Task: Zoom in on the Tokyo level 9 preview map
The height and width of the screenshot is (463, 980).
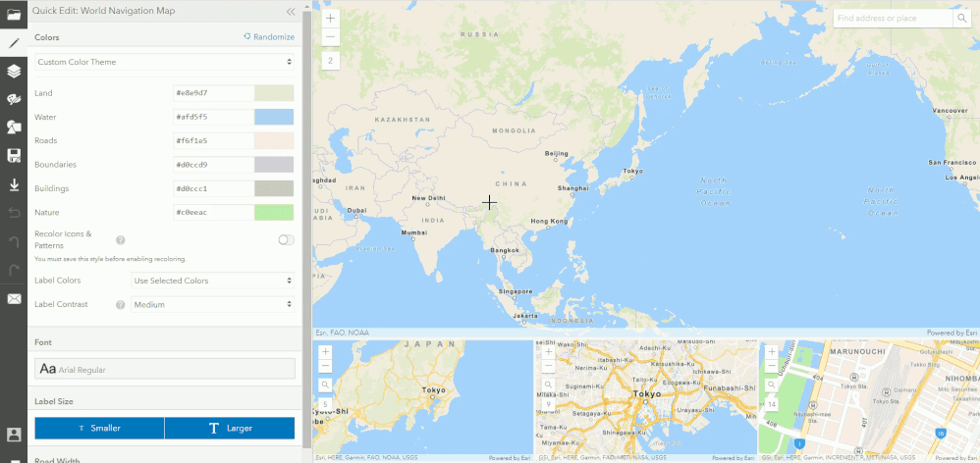Action: pyautogui.click(x=549, y=352)
